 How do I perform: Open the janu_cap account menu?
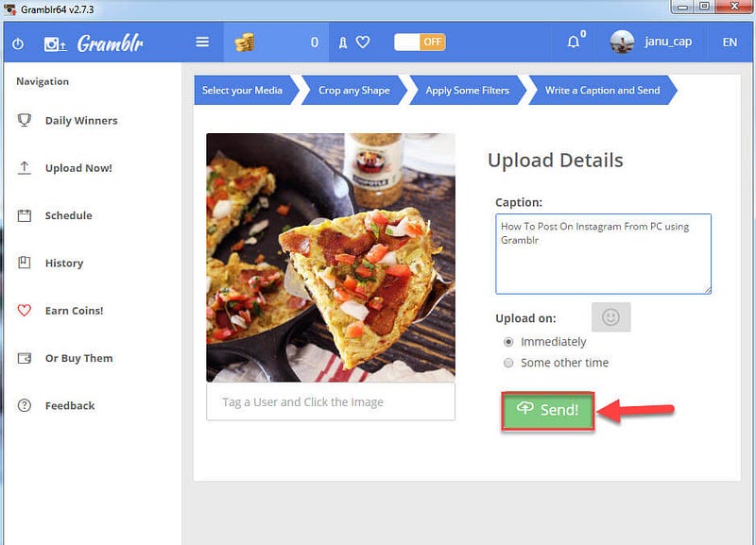pyautogui.click(x=651, y=42)
